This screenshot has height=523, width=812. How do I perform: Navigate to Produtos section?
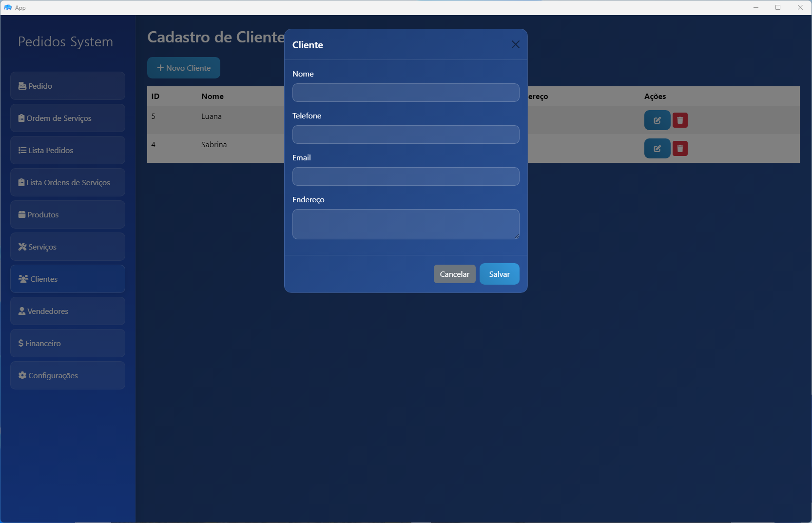pyautogui.click(x=68, y=214)
